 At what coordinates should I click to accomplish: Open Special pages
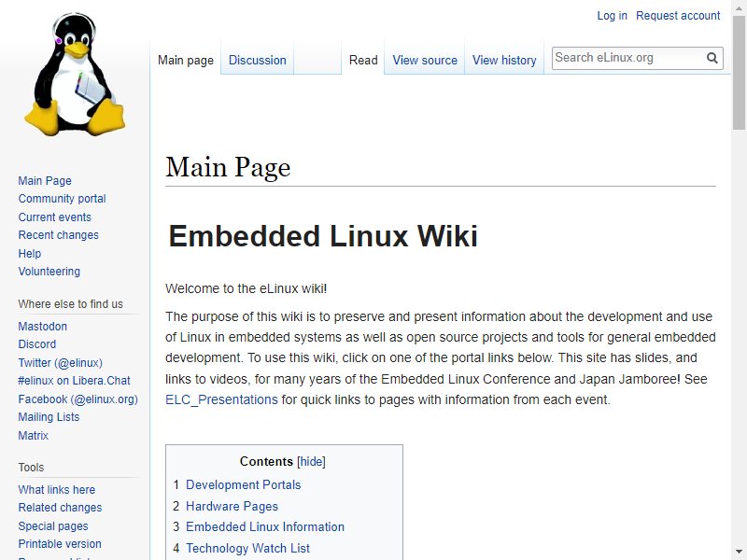tap(53, 526)
